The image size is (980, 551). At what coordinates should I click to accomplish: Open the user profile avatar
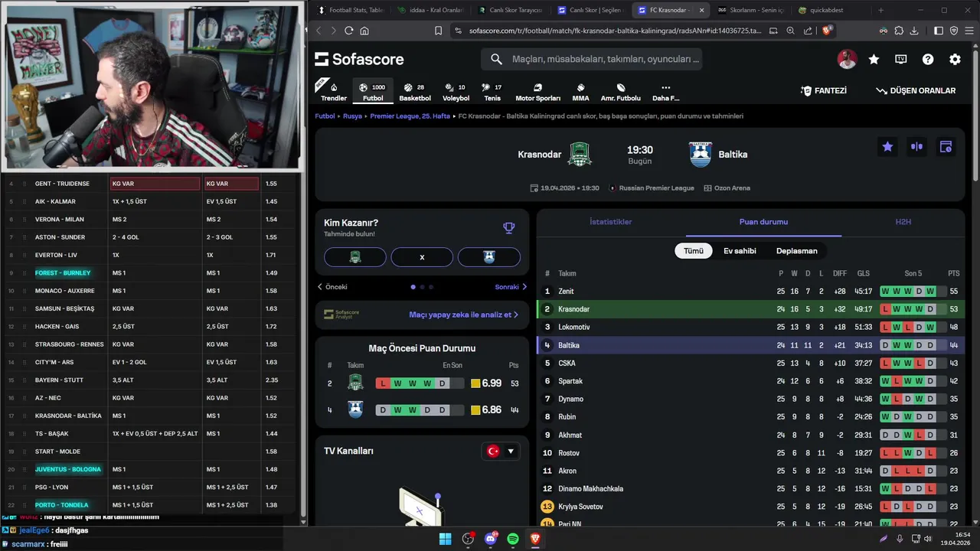847,59
